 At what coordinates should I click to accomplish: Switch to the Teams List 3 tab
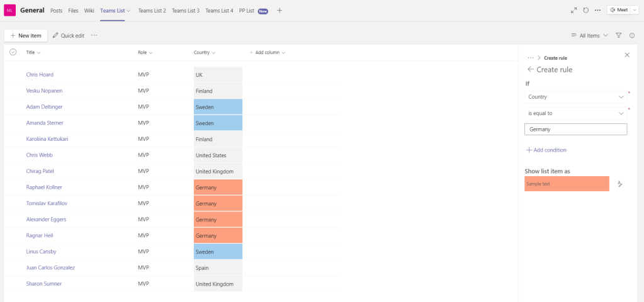point(185,11)
